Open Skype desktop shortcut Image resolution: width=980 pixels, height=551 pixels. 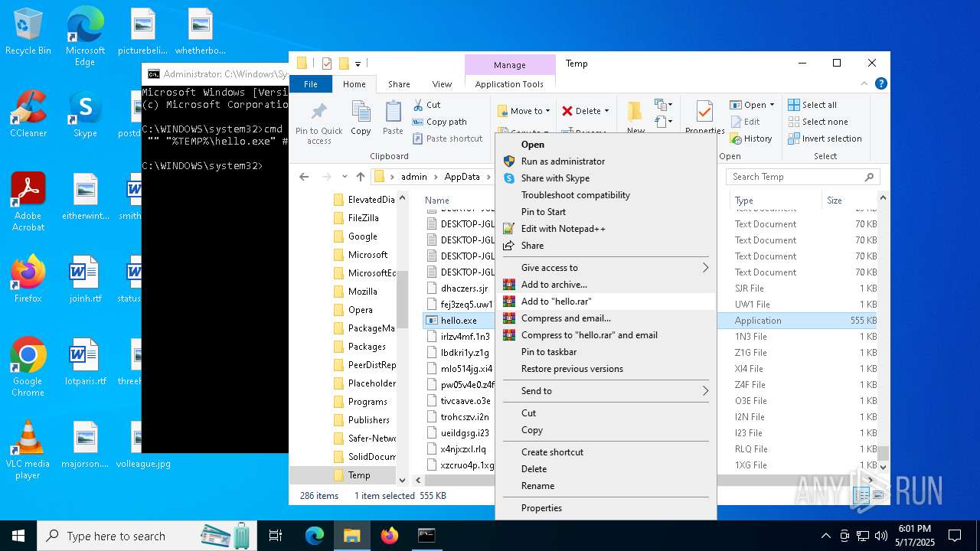pyautogui.click(x=85, y=115)
